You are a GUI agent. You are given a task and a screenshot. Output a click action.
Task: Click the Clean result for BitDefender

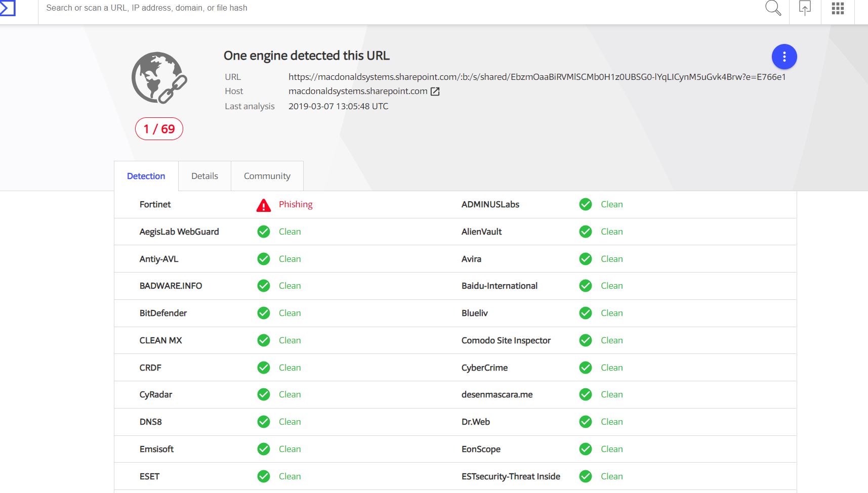point(290,313)
